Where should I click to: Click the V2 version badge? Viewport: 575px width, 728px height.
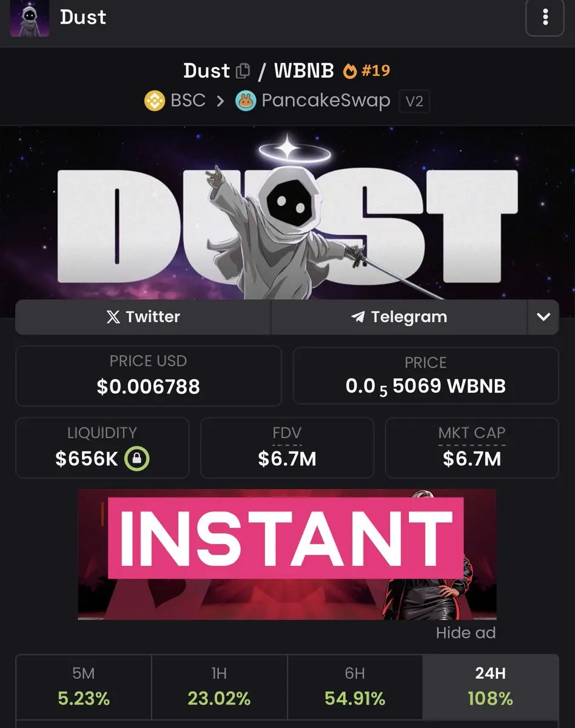coord(414,101)
